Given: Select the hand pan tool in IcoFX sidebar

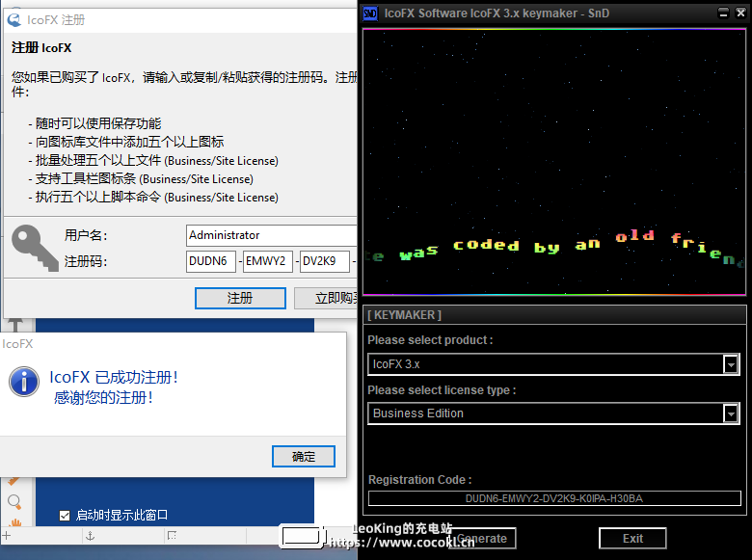Looking at the screenshot, I should point(15,522).
